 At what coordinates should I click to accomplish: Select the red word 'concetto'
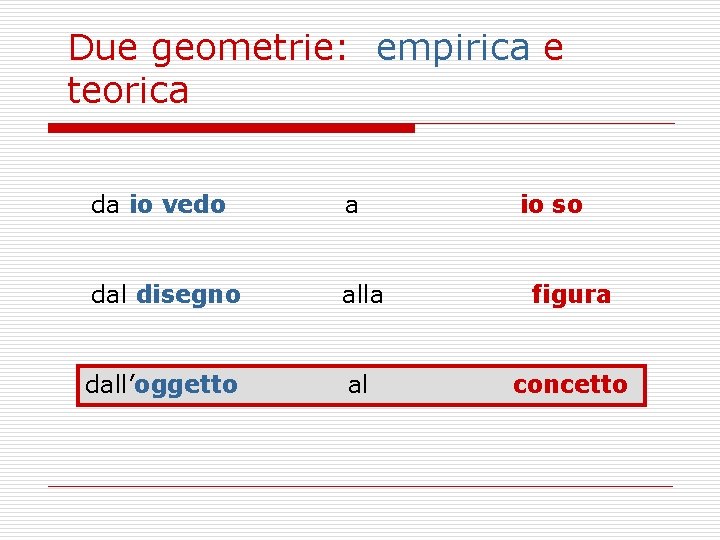coord(570,385)
